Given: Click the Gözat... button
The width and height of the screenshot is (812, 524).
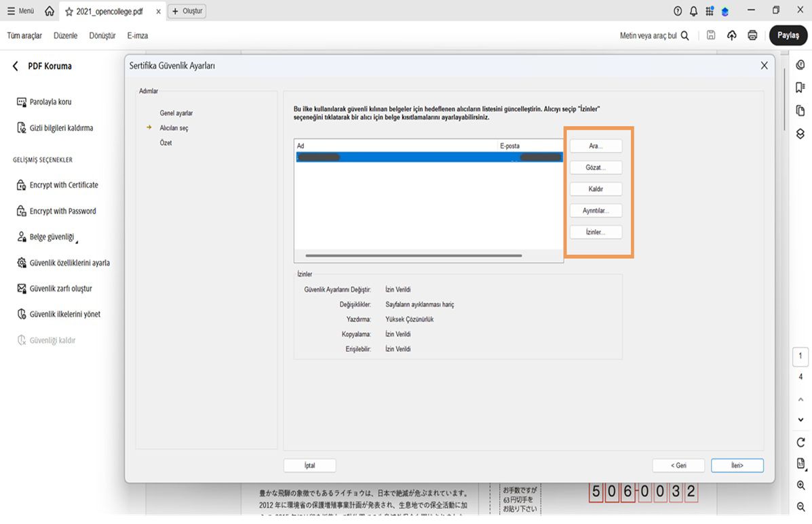Looking at the screenshot, I should click(596, 167).
